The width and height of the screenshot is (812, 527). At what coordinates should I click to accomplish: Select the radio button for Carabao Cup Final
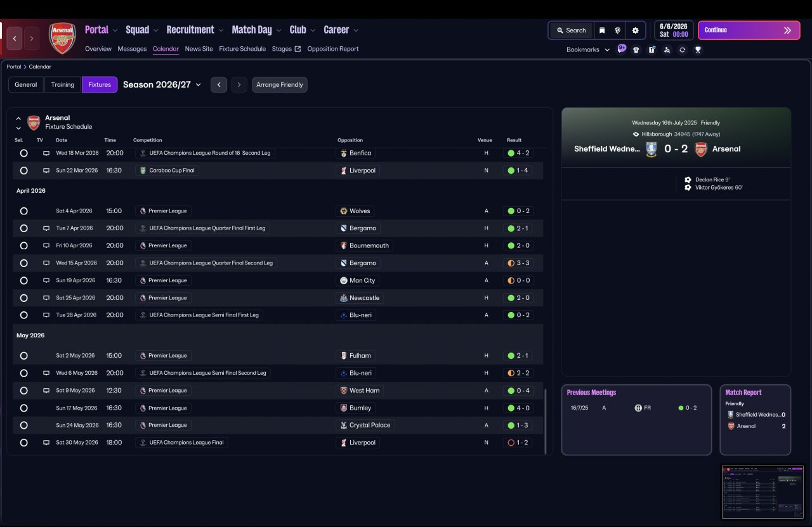[23, 171]
